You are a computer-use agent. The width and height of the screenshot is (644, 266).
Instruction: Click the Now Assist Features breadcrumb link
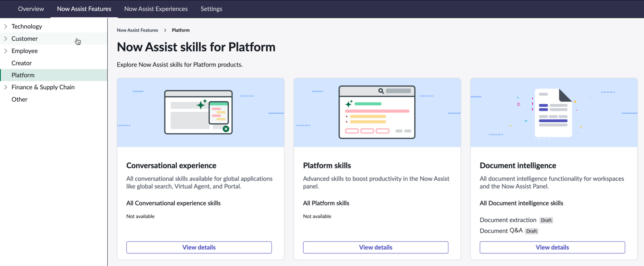pyautogui.click(x=137, y=30)
